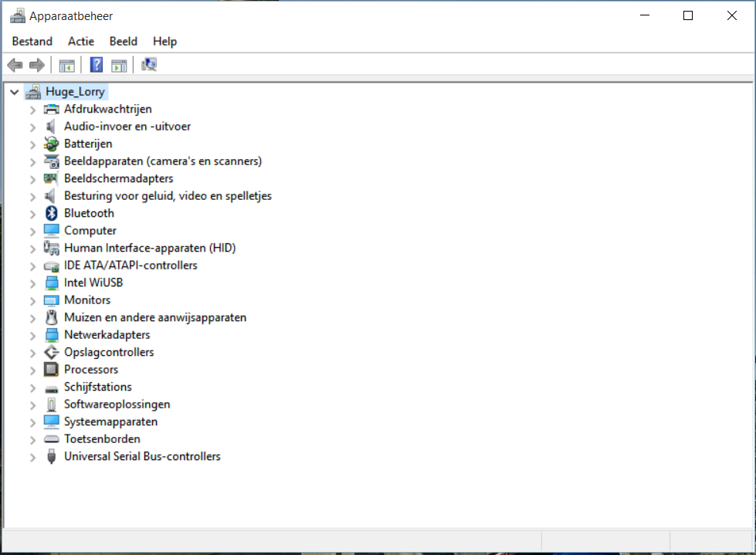Close the Apparaatbeheer window
This screenshot has height=555, width=756.
point(732,15)
